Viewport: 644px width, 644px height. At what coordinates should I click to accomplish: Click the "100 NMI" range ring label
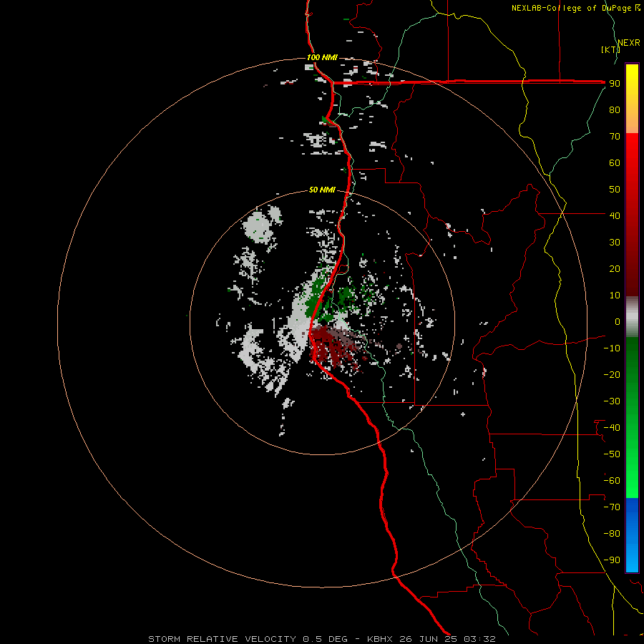pyautogui.click(x=322, y=57)
